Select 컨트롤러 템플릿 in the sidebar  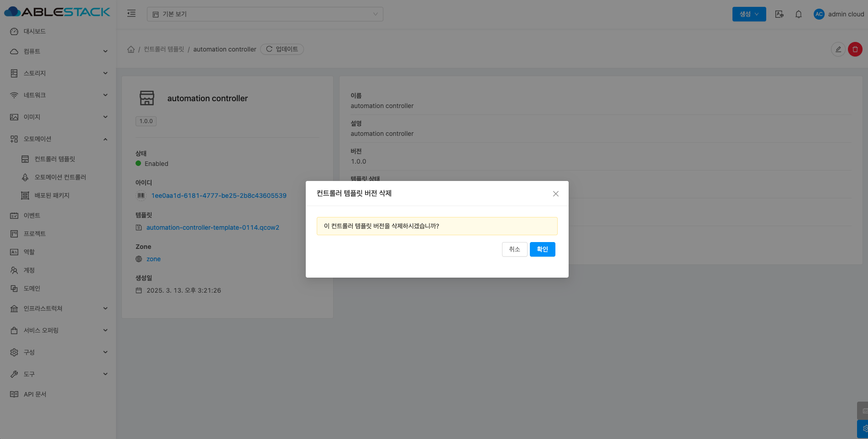pos(58,159)
